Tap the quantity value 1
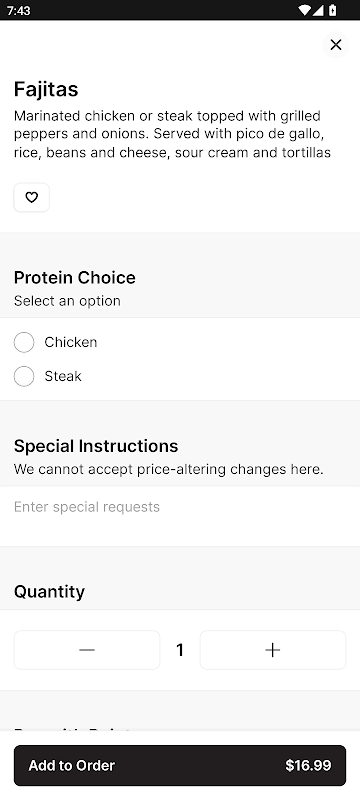Viewport: 360px width, 800px height. pyautogui.click(x=179, y=650)
